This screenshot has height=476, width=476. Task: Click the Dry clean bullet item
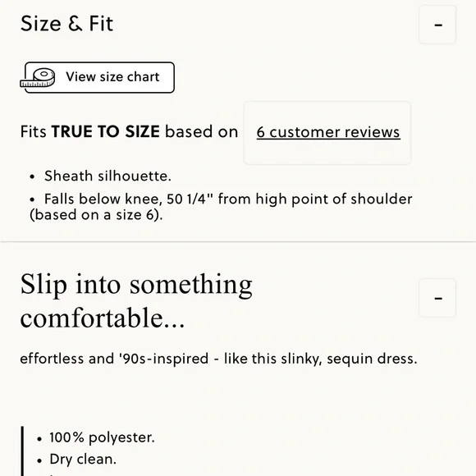(83, 460)
